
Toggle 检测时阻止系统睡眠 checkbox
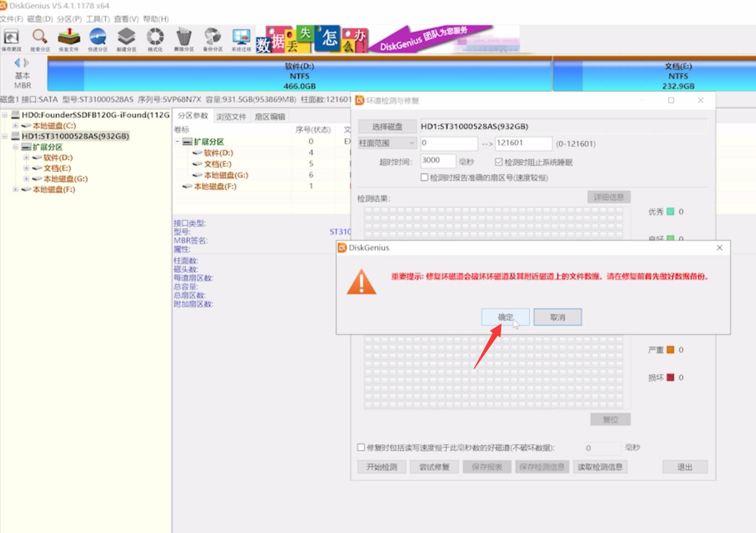pyautogui.click(x=498, y=162)
